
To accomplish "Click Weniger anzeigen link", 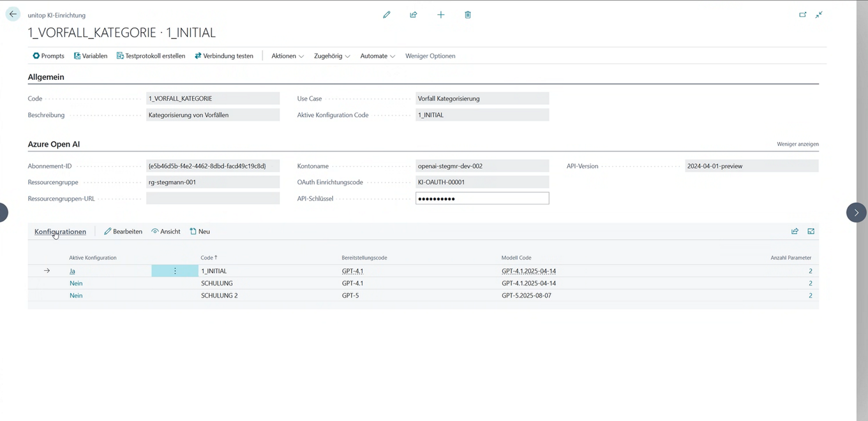I will point(797,144).
